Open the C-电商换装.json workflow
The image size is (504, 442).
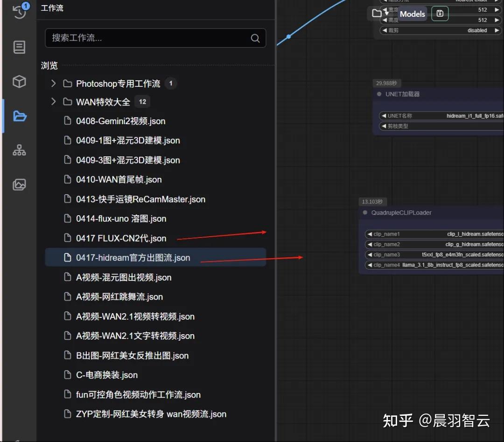(x=107, y=375)
